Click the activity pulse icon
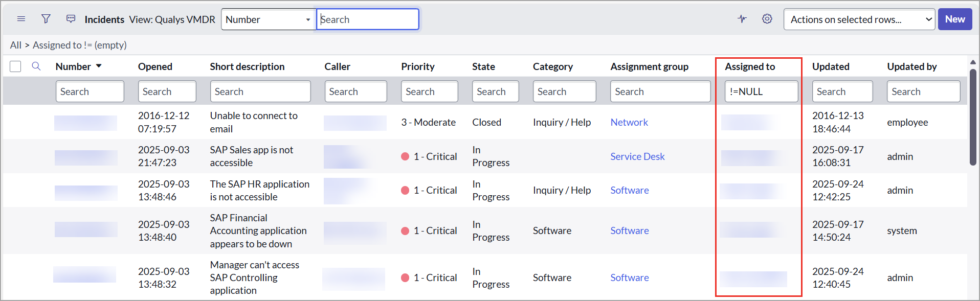Image resolution: width=980 pixels, height=301 pixels. click(x=742, y=19)
